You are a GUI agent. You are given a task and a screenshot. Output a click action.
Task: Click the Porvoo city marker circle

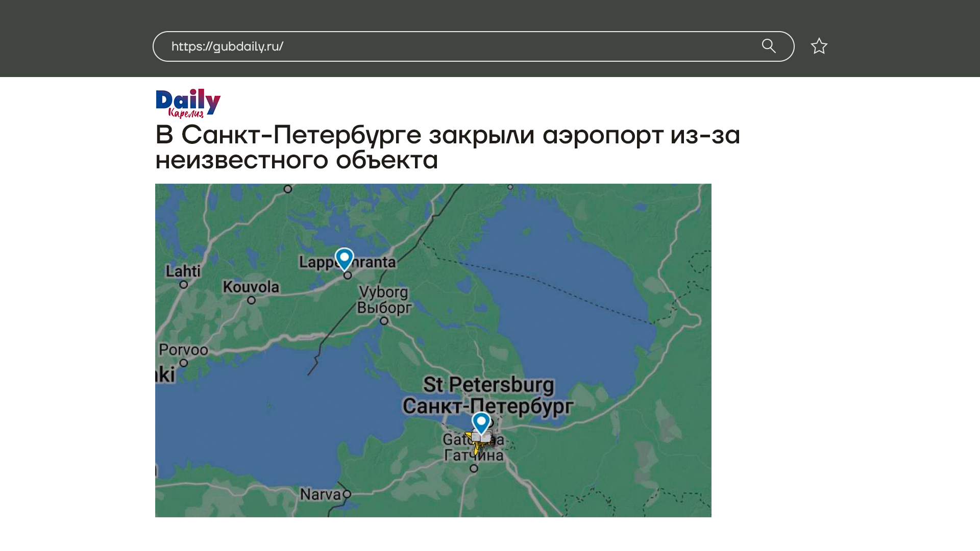(x=184, y=363)
